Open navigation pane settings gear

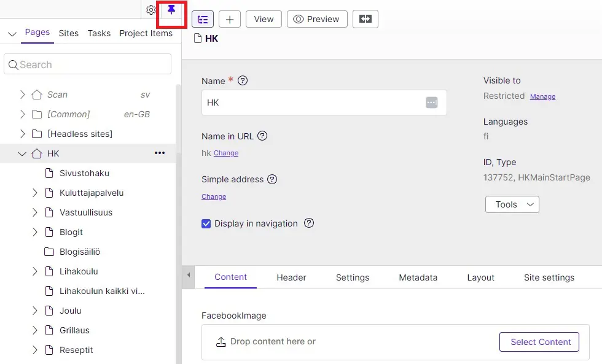[151, 10]
